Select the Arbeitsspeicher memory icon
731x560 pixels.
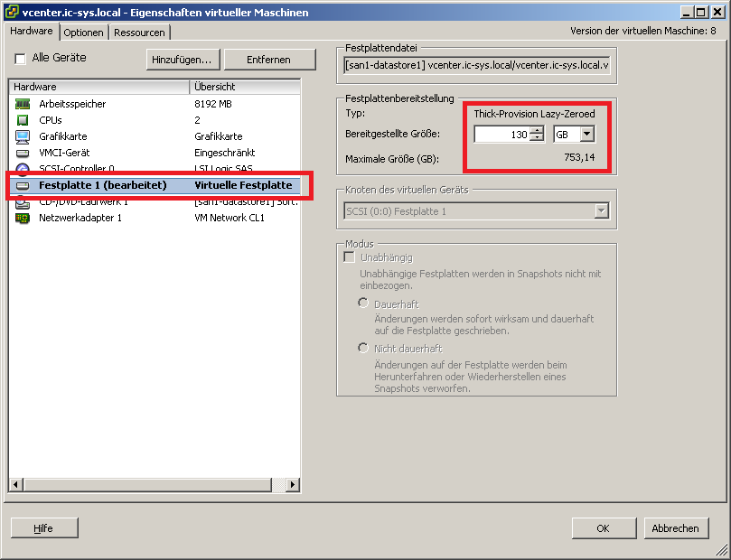pos(23,104)
